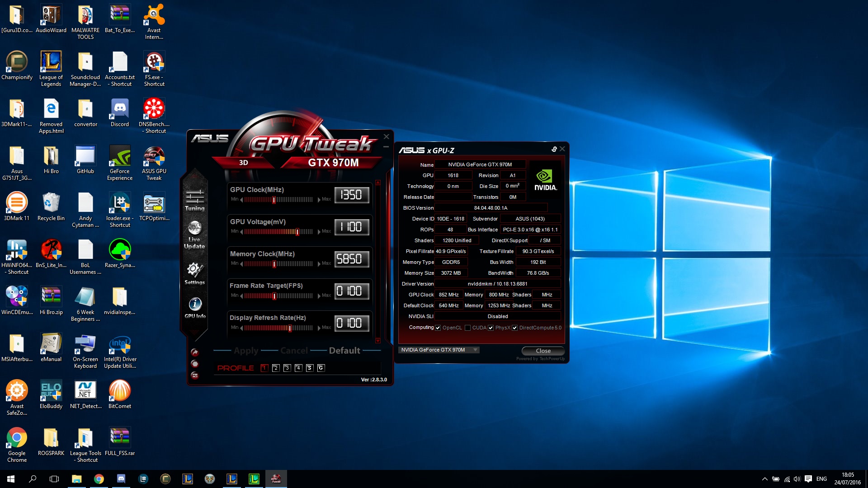Viewport: 868px width, 488px height.
Task: Switch to the 3D tab in GPU Tweak
Action: tap(243, 163)
